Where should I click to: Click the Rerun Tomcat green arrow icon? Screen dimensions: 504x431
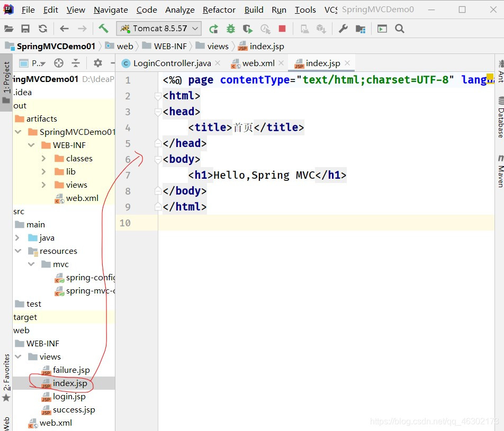pos(213,29)
